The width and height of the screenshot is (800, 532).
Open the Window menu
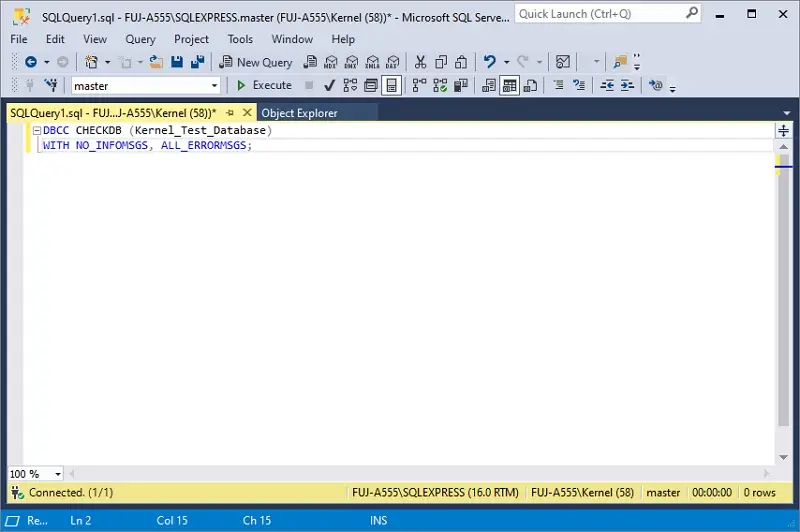[x=292, y=39]
